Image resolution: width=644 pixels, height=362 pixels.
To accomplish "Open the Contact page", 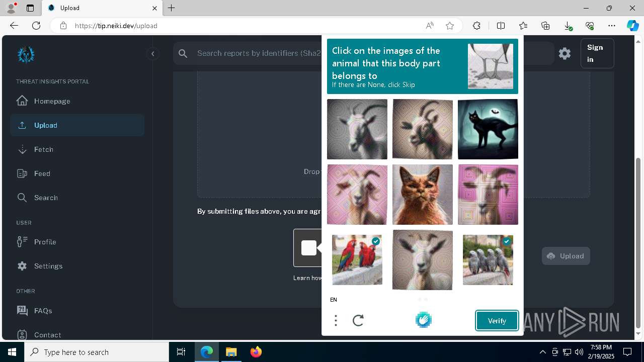I will pyautogui.click(x=77, y=335).
